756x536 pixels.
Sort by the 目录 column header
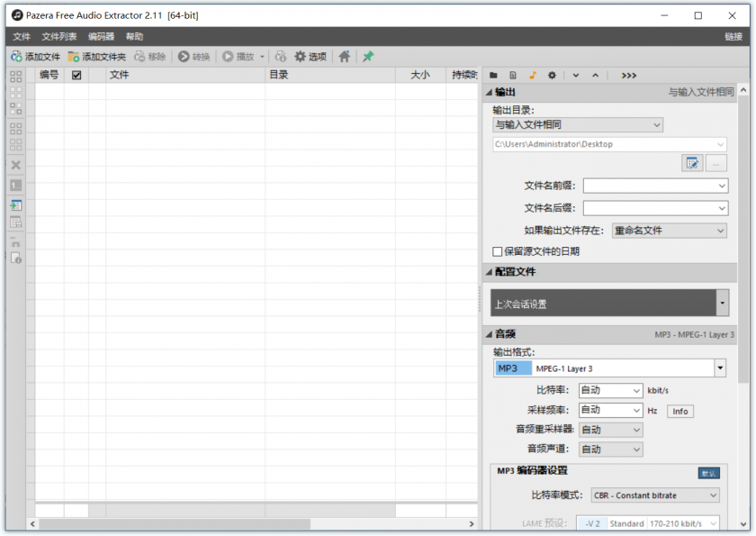(x=330, y=76)
